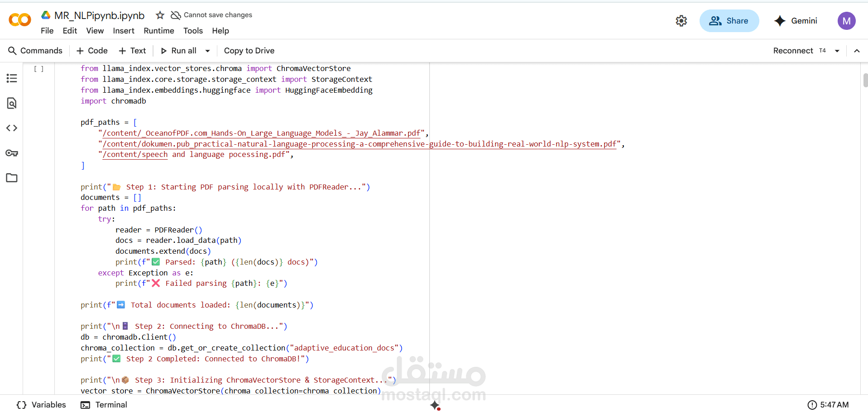Click the vertical scrollbar thumb
Image resolution: width=868 pixels, height=412 pixels.
tap(865, 80)
